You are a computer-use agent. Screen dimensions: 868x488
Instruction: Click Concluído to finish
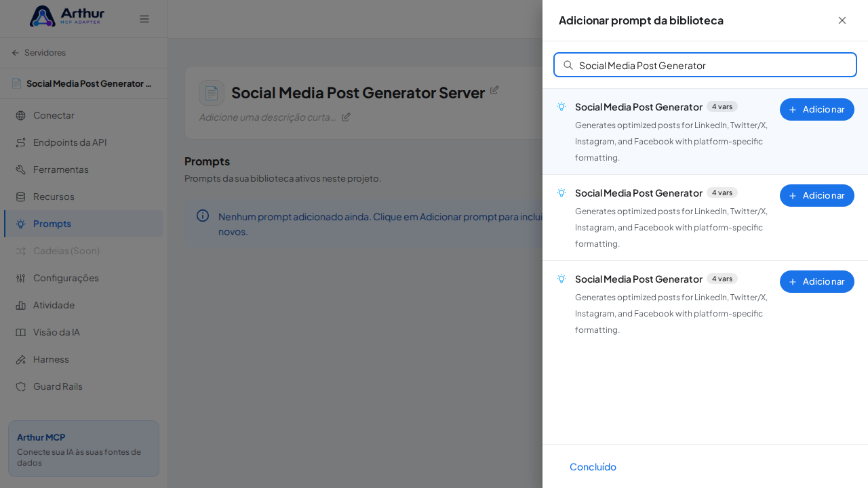click(x=593, y=466)
